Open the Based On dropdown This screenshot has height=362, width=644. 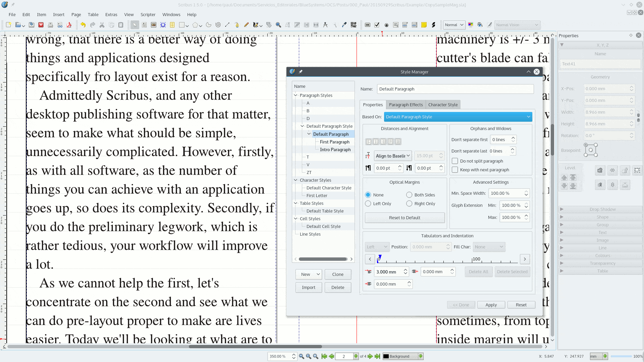point(458,117)
